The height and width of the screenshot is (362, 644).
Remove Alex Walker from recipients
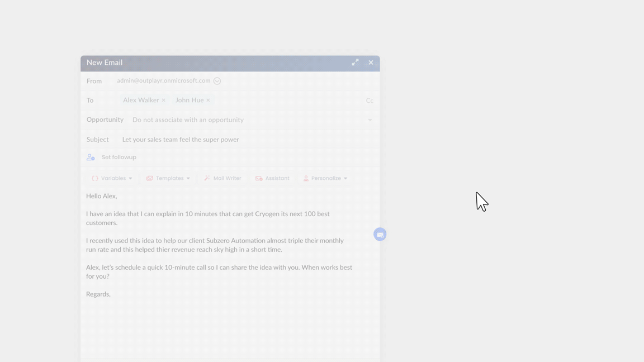click(x=163, y=100)
